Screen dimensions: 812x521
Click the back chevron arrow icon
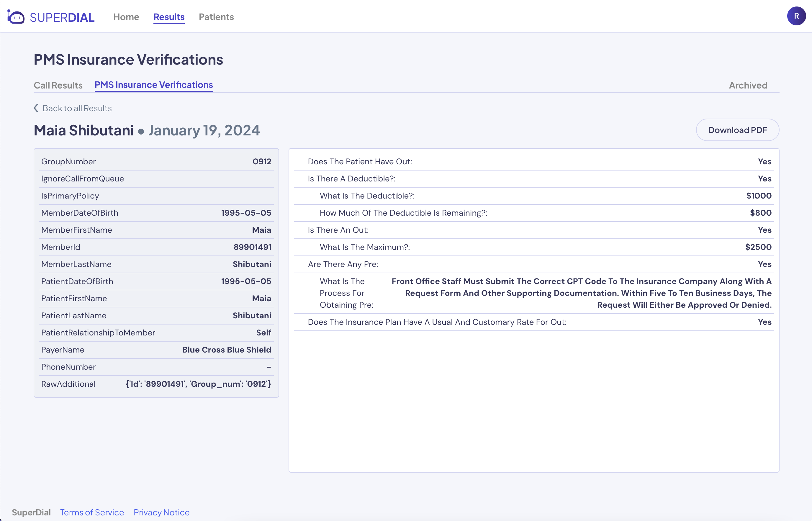point(36,108)
